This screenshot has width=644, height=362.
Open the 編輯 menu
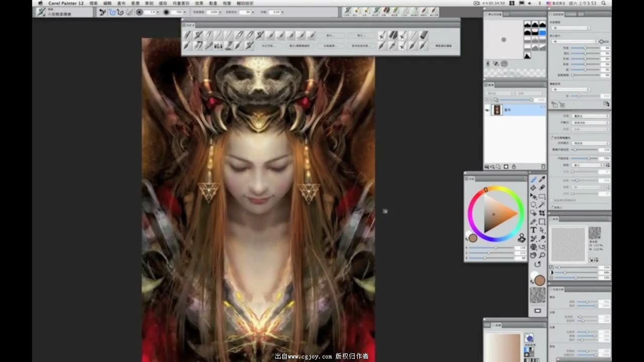point(108,3)
